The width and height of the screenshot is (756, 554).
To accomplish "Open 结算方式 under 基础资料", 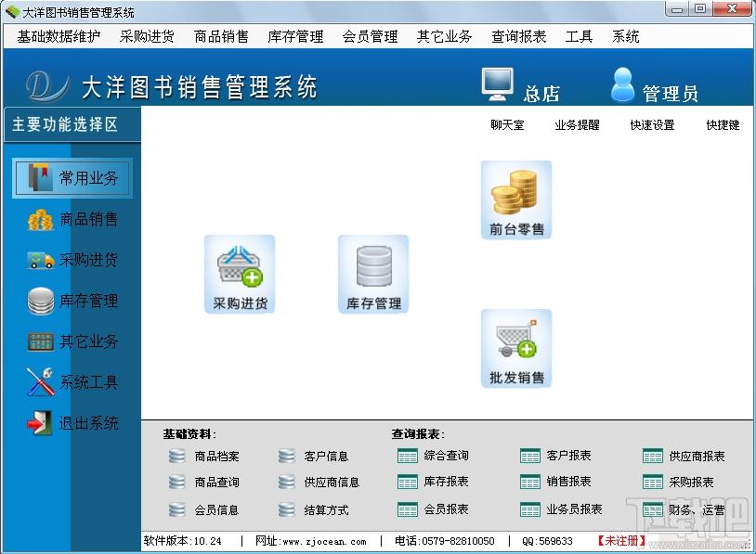I will 313,509.
